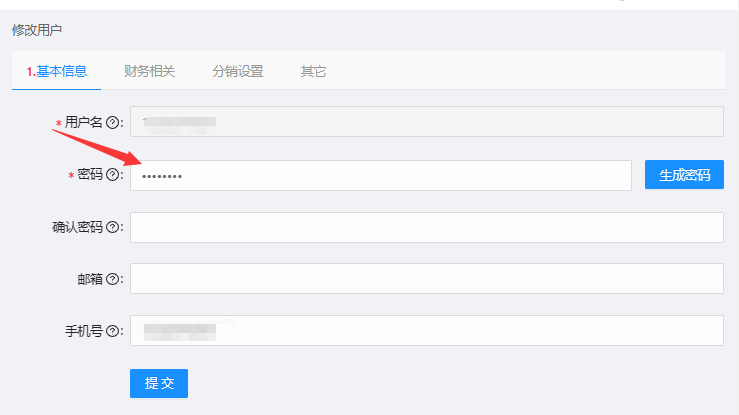Click the 生成密码 button

684,175
